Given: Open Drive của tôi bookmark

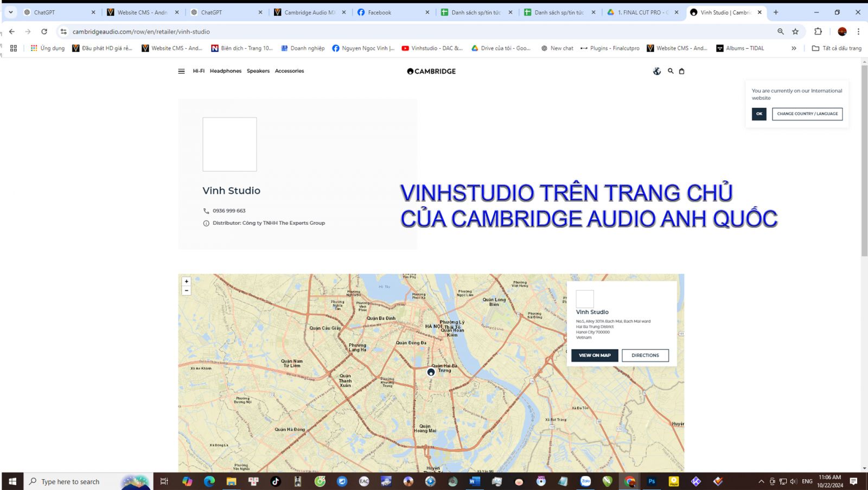Looking at the screenshot, I should (x=501, y=48).
